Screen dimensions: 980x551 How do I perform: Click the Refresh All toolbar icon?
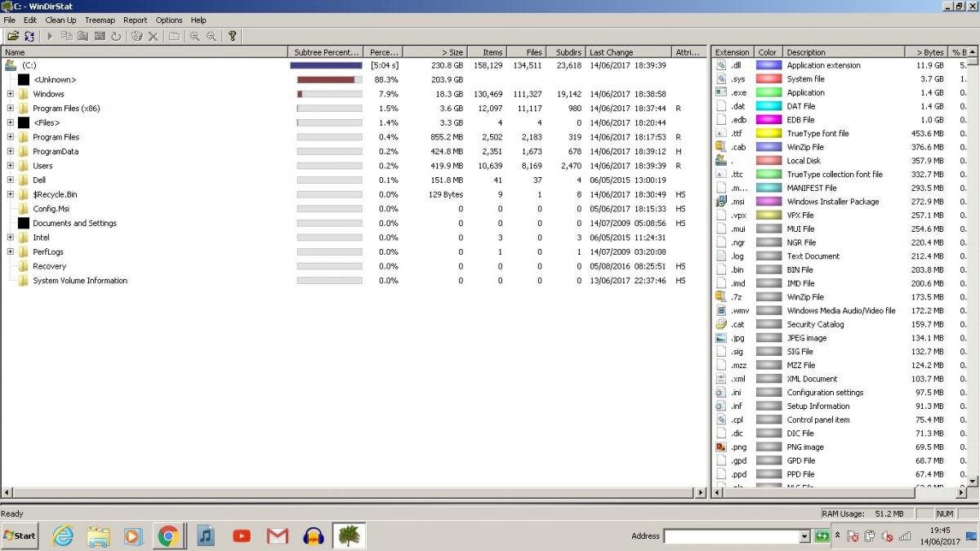29,36
